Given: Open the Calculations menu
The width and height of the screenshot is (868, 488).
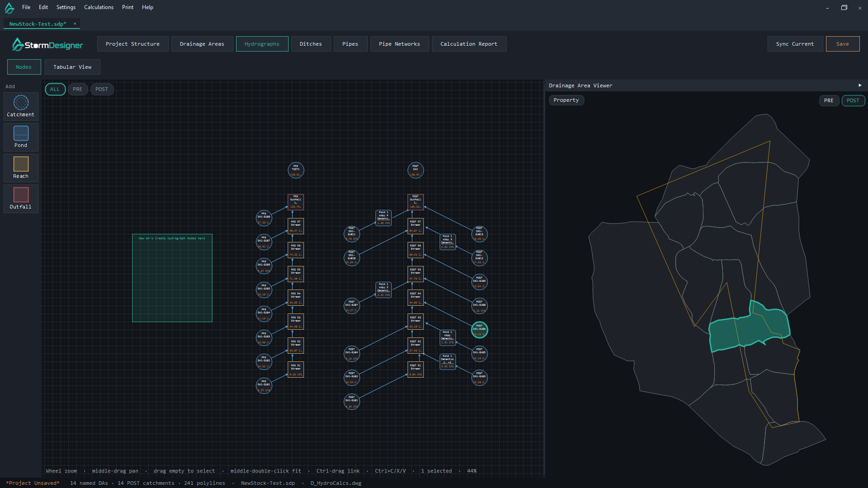Looking at the screenshot, I should 99,7.
